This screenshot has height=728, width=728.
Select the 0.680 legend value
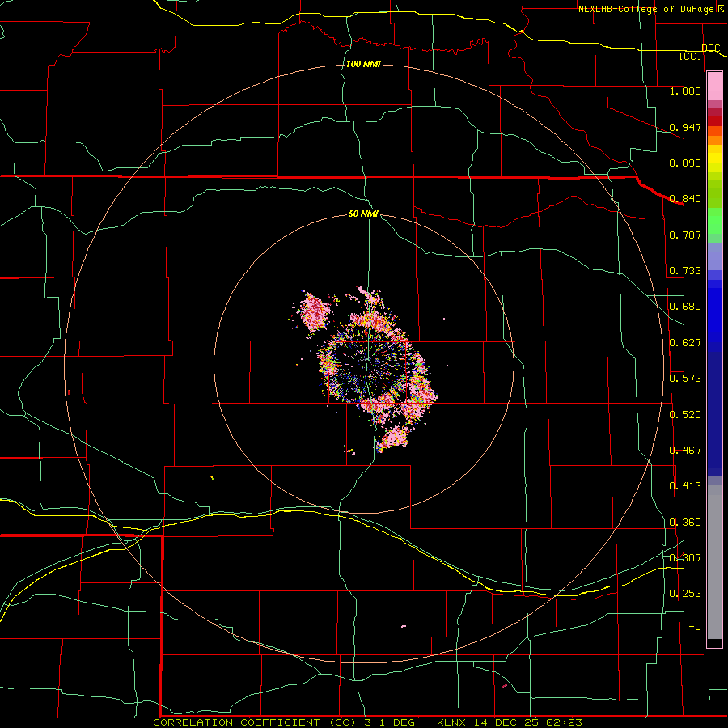click(x=685, y=307)
